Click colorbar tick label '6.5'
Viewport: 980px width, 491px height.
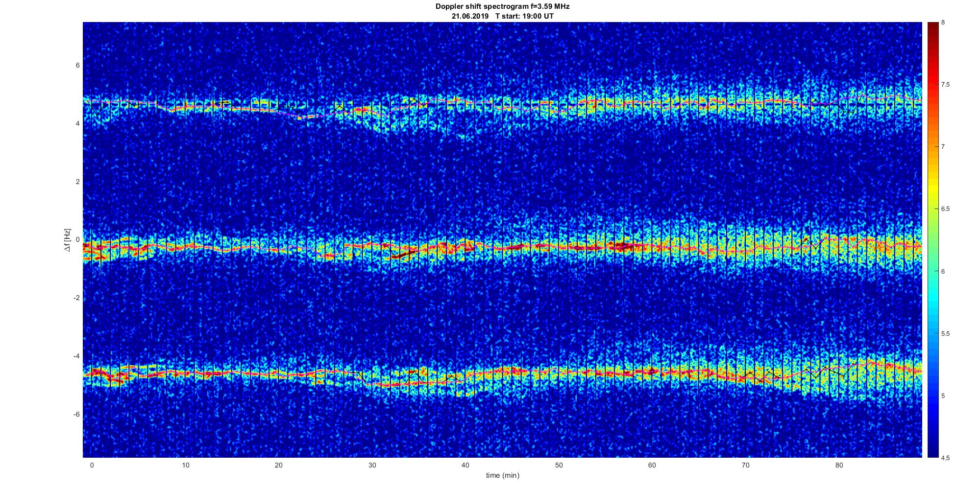tap(946, 209)
